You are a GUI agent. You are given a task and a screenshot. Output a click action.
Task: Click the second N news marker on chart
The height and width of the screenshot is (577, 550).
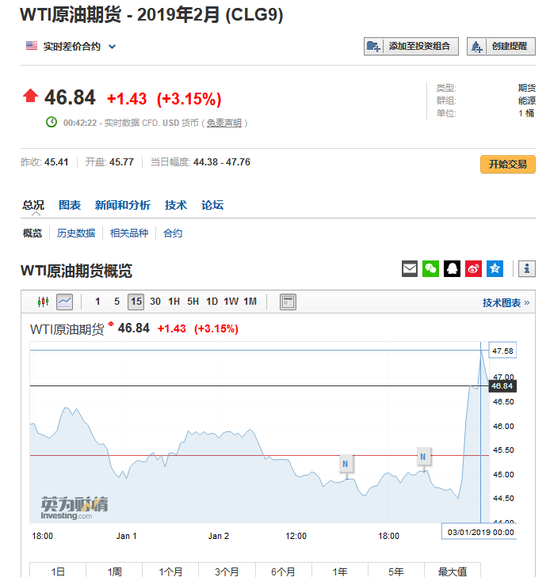click(x=423, y=457)
